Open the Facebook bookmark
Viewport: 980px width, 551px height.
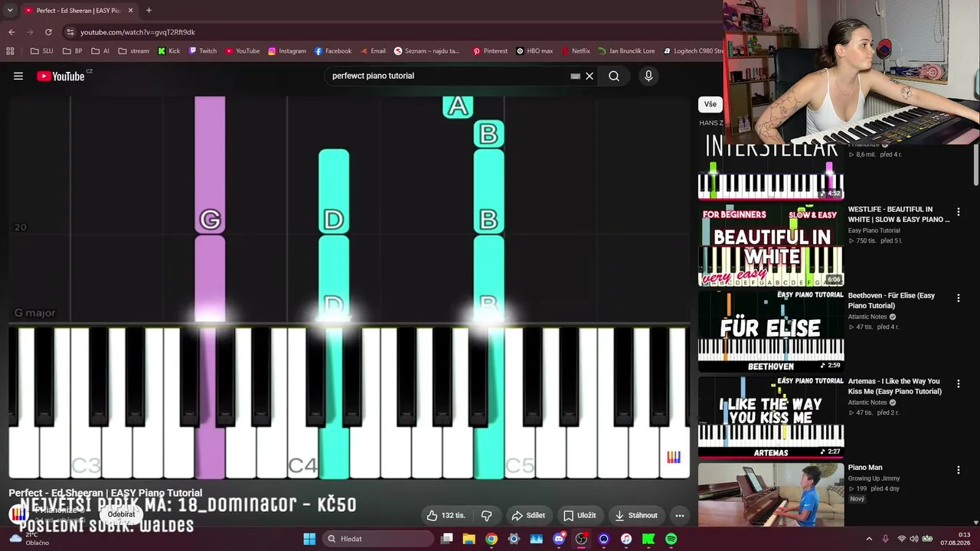pyautogui.click(x=332, y=51)
